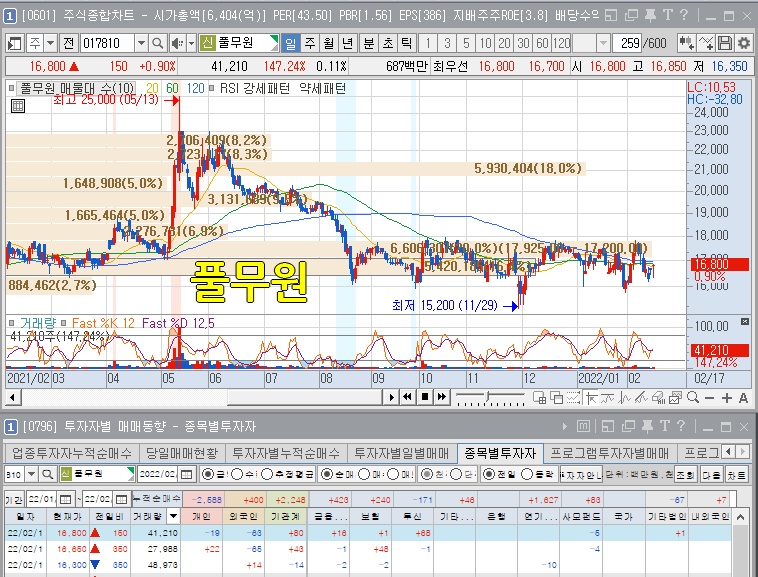
Task: Click the add indicator candlestick-plus icon
Action: click(x=686, y=43)
